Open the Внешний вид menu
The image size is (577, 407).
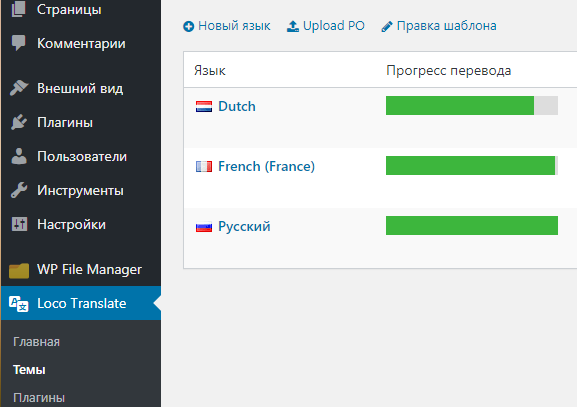click(x=81, y=88)
